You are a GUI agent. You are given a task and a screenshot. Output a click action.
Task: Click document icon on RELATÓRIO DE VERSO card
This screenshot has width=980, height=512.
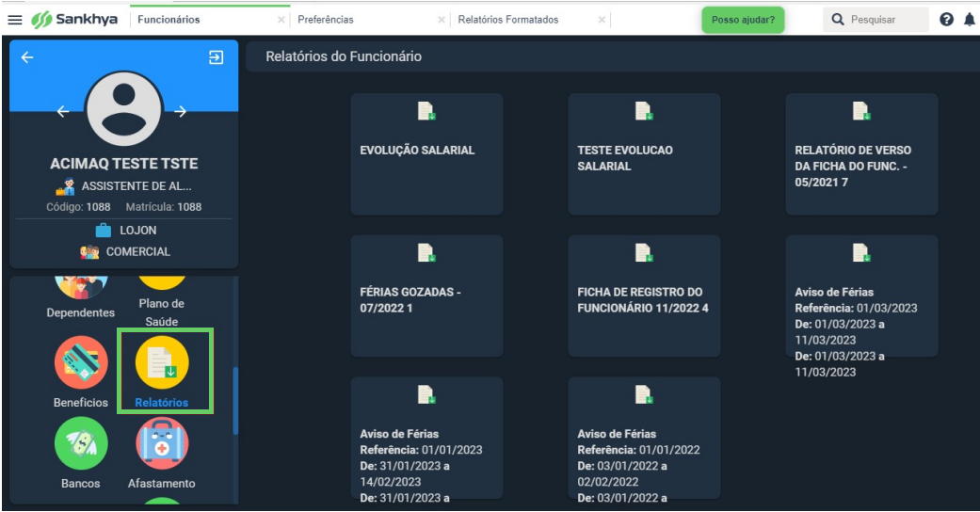click(862, 111)
